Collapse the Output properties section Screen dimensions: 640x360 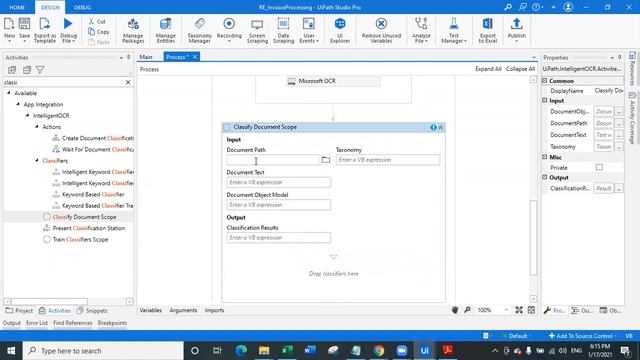(x=544, y=177)
